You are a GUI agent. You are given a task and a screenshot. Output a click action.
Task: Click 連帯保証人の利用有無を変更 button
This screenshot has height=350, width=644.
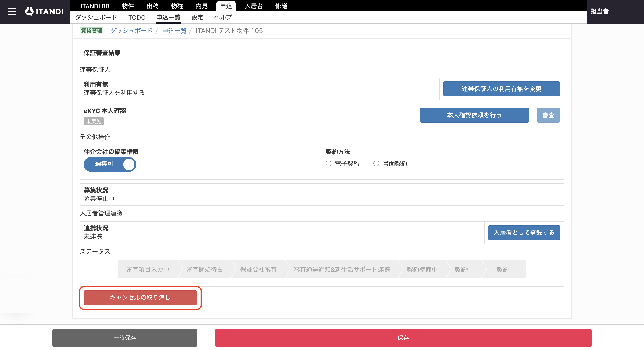(x=501, y=89)
